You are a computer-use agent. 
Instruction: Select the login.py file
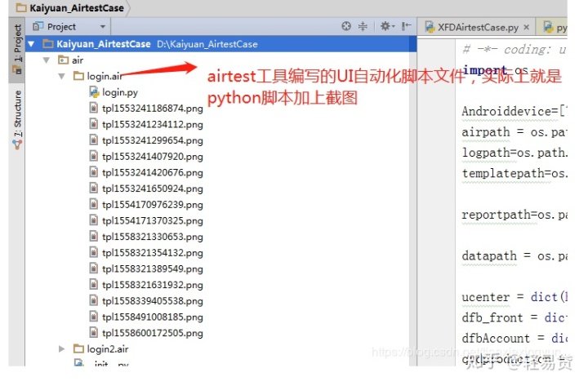click(120, 92)
